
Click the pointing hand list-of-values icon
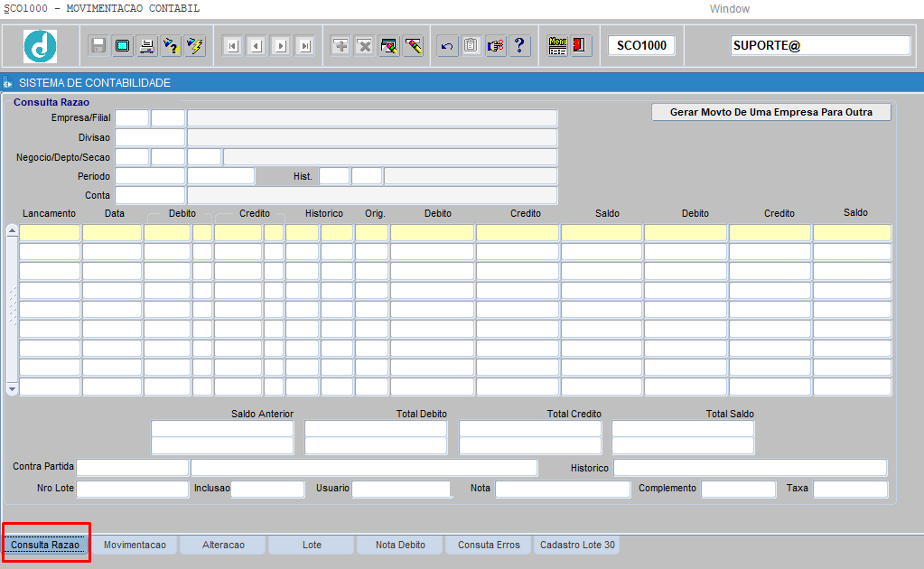pyautogui.click(x=496, y=45)
